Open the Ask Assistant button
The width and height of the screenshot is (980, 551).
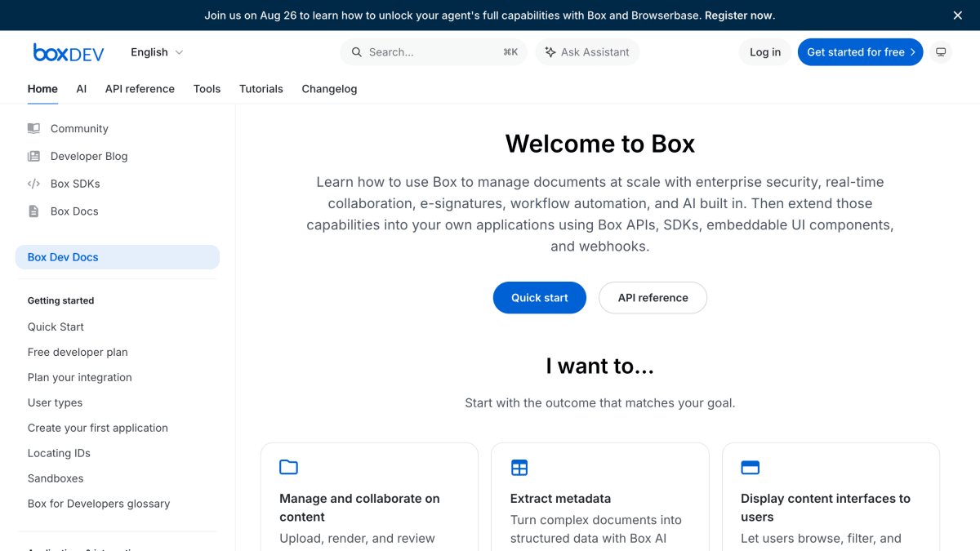click(587, 52)
